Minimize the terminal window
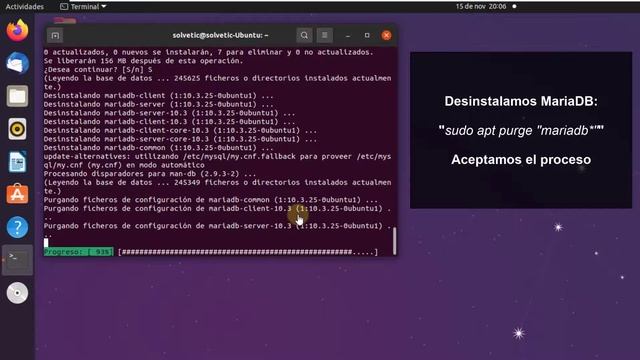Image resolution: width=640 pixels, height=360 pixels. pos(348,36)
